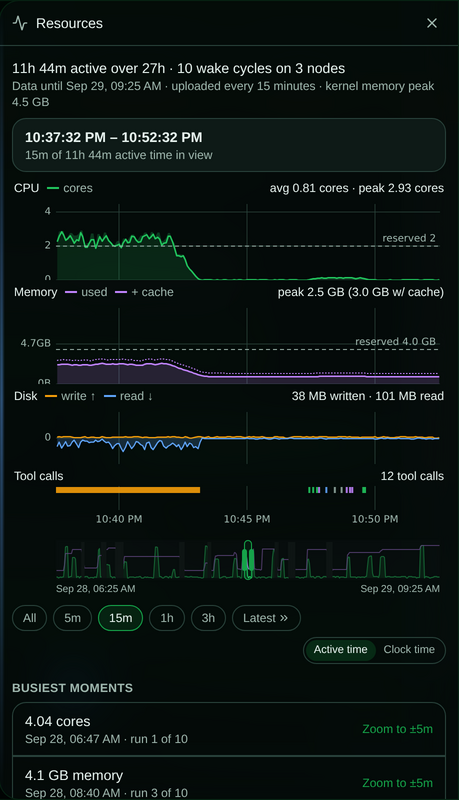This screenshot has height=800, width=459.
Task: Click 'Sep 28, 06:25 AM' start label
Action: [95, 589]
